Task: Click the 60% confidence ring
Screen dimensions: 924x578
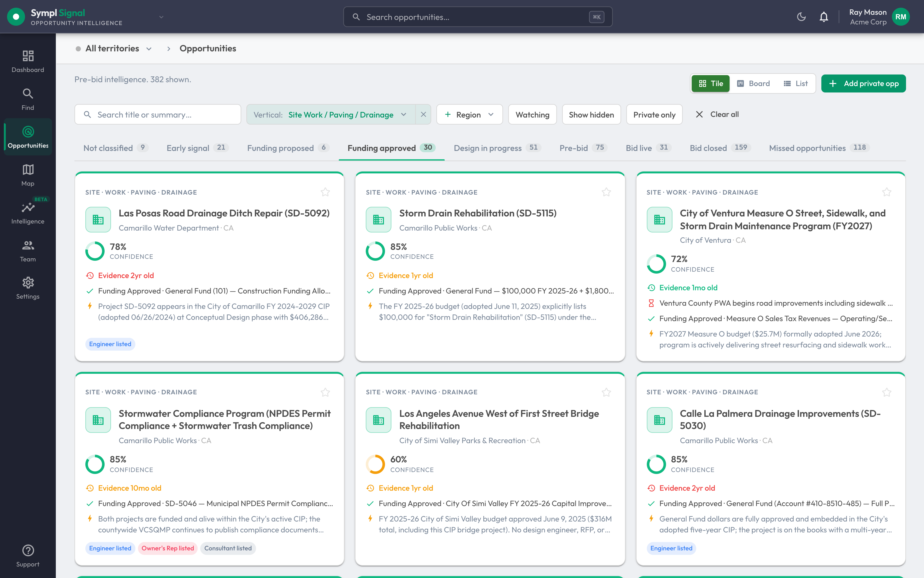Action: point(375,464)
